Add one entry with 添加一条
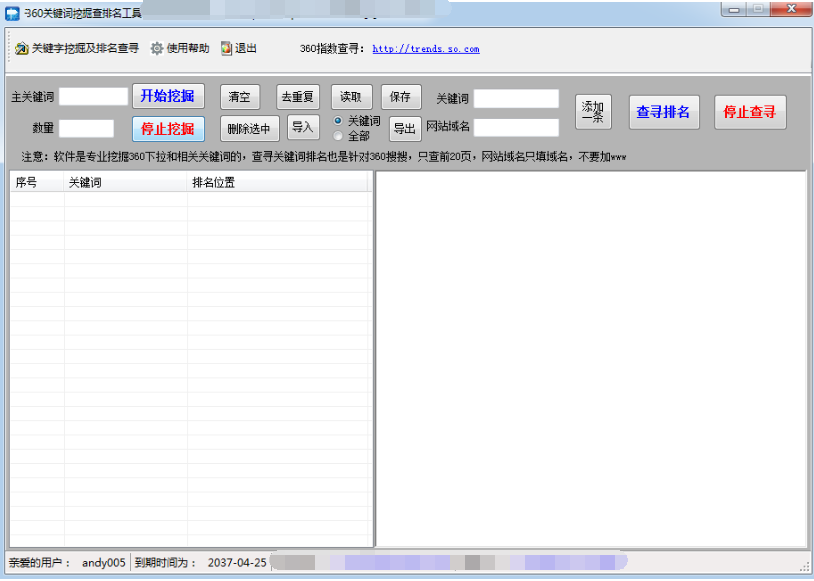Image resolution: width=814 pixels, height=581 pixels. point(593,112)
